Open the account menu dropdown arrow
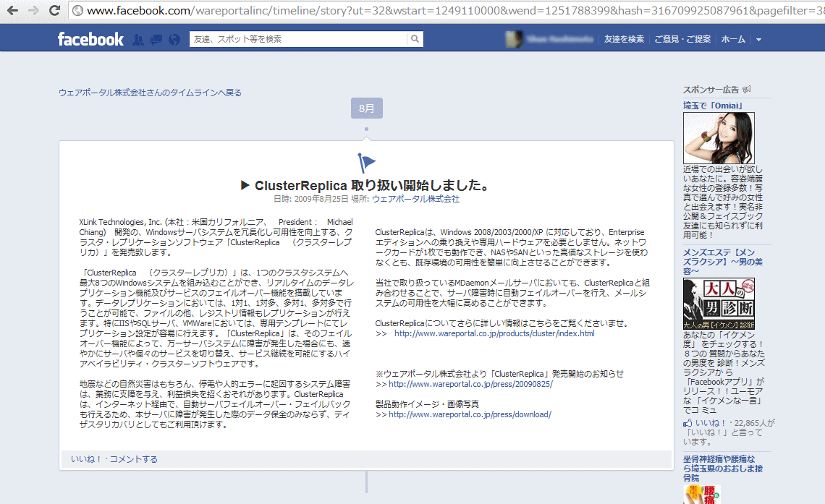This screenshot has height=504, width=825. coord(758,40)
